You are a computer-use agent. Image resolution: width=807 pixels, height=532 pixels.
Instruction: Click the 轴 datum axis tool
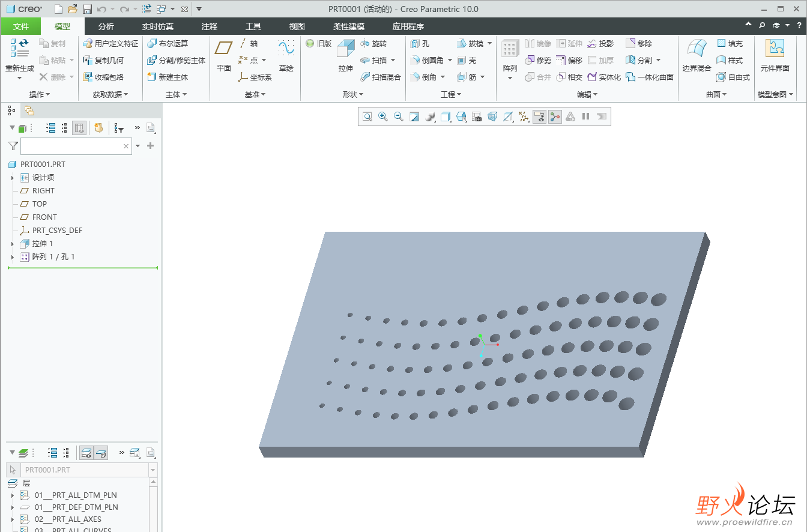tap(249, 44)
